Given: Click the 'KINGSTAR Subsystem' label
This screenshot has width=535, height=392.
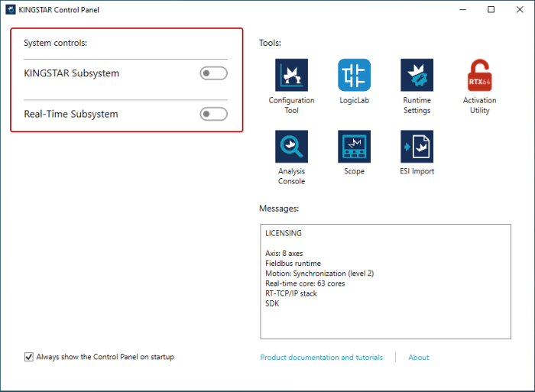Looking at the screenshot, I should coord(71,73).
